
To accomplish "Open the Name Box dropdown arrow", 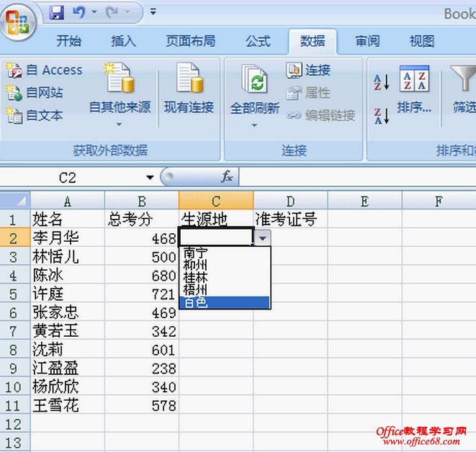I will [x=150, y=177].
